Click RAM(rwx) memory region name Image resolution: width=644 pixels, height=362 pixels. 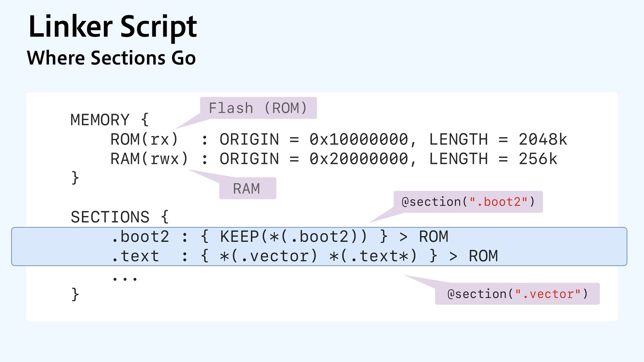click(x=149, y=159)
